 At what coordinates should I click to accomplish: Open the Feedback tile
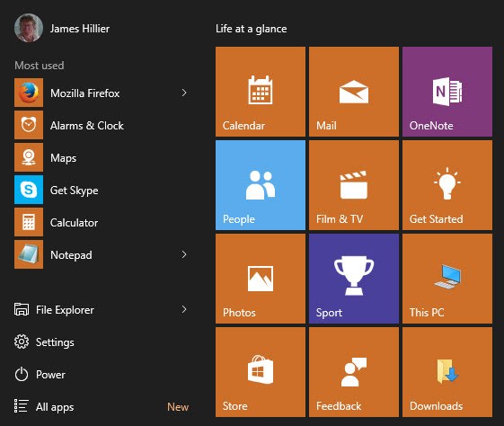pyautogui.click(x=354, y=372)
